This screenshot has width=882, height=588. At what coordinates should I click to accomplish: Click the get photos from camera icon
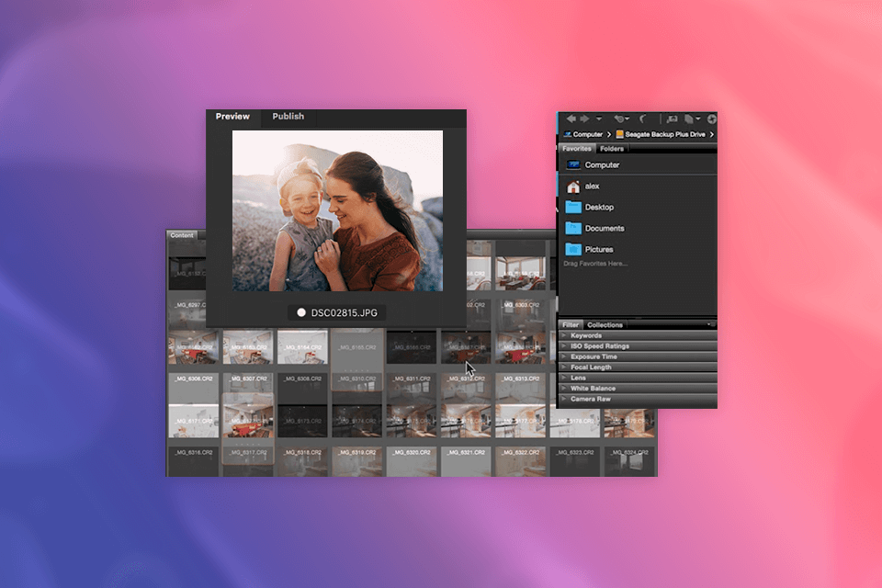pos(672,119)
